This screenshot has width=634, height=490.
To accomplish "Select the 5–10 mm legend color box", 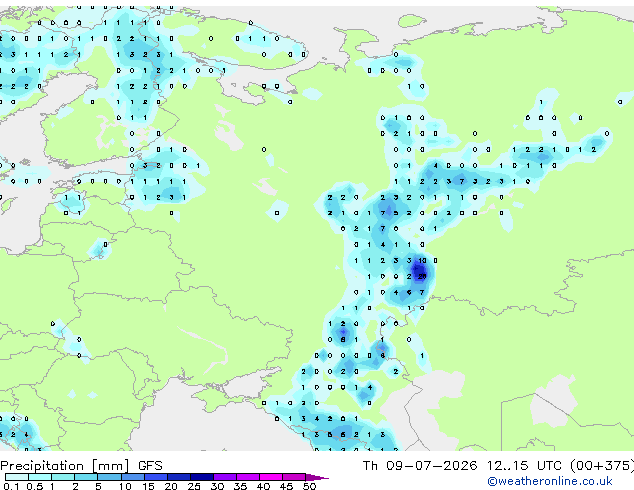I will click(110, 477).
